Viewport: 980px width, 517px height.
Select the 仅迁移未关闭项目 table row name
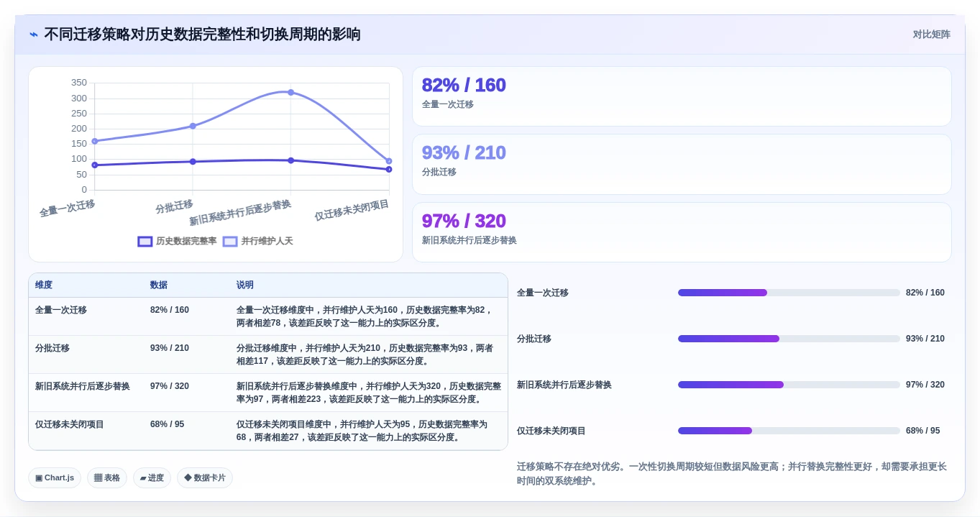[x=70, y=424]
